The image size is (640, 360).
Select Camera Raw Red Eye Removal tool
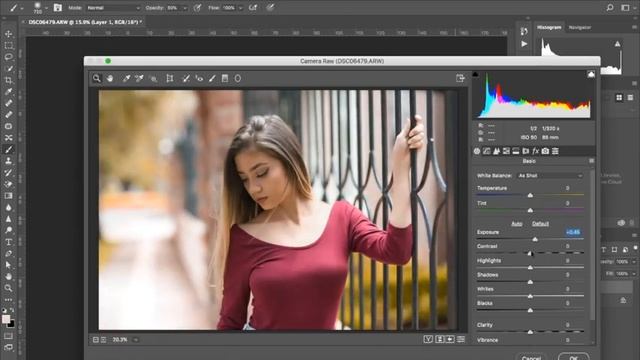click(x=199, y=78)
